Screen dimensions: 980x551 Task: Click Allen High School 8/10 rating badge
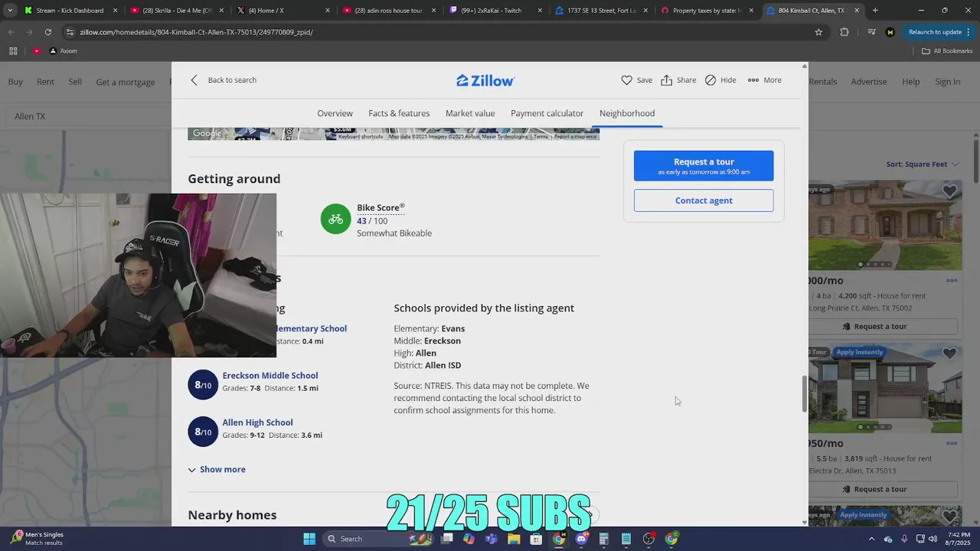point(203,432)
